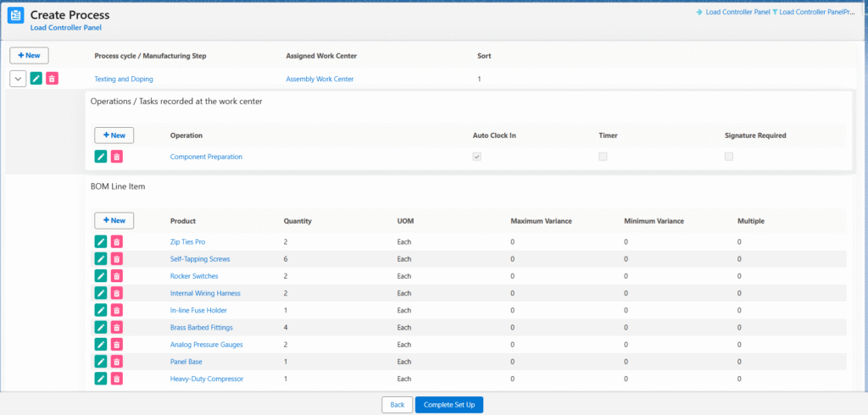Image resolution: width=868 pixels, height=415 pixels.
Task: Edit the Texting and Doping process step
Action: (36, 79)
